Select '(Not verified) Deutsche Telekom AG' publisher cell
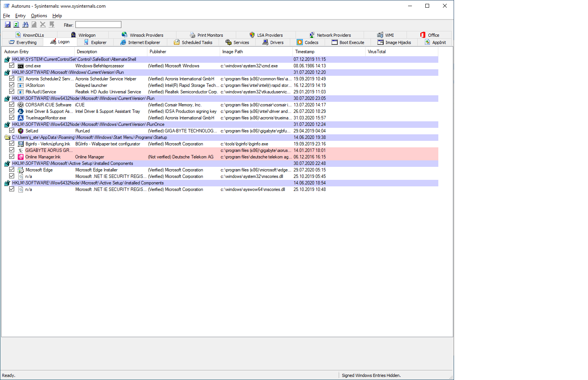588x380 pixels. [x=181, y=157]
